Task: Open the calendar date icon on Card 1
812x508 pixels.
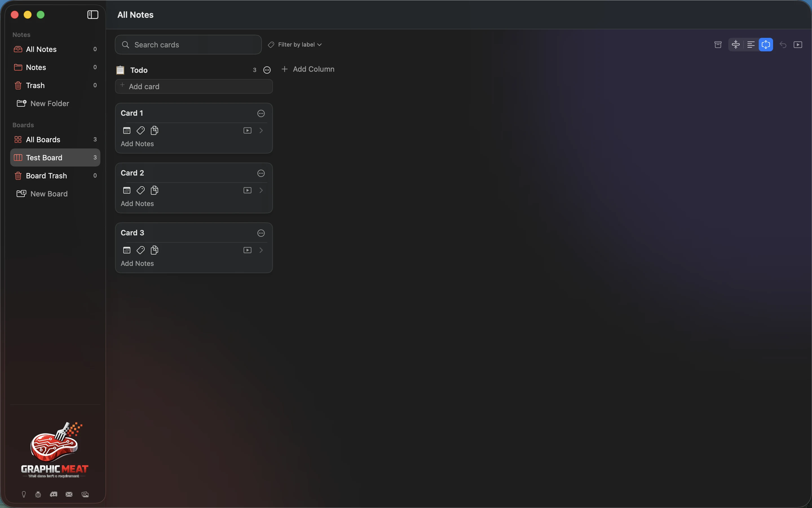Action: click(127, 130)
